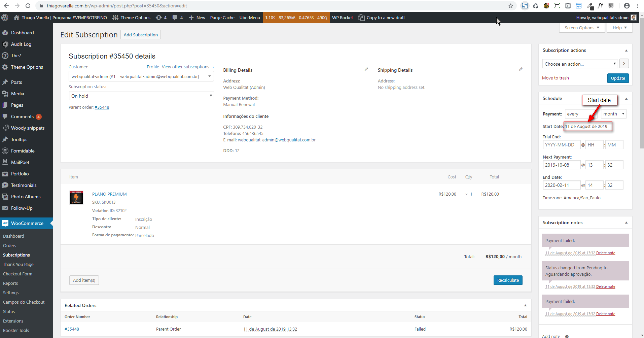Open the Chrome three-dot menu
The width and height of the screenshot is (644, 338).
click(x=638, y=6)
